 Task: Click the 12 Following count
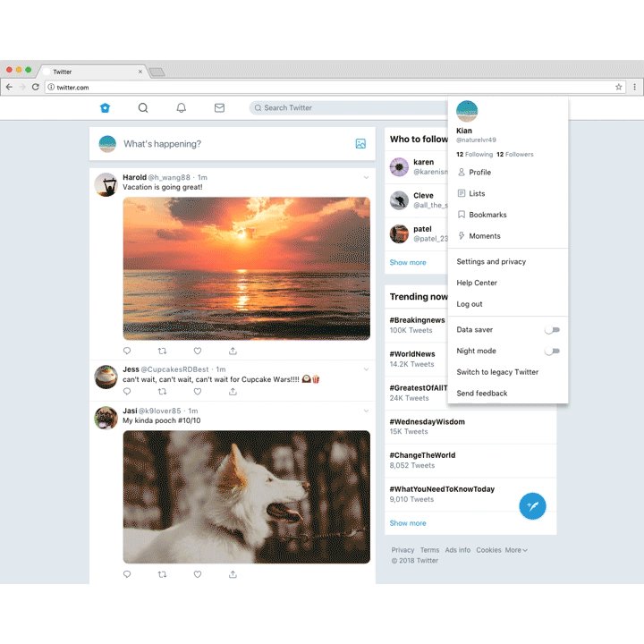474,155
